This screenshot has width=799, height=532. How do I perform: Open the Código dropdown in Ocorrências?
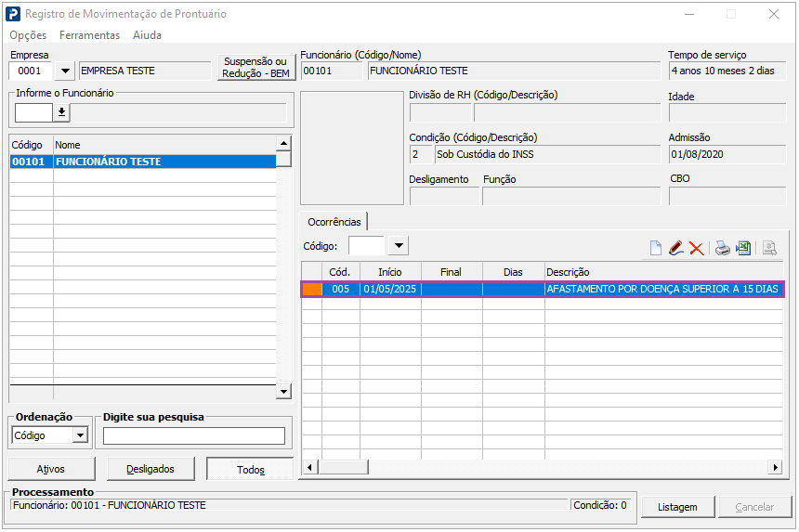(399, 246)
